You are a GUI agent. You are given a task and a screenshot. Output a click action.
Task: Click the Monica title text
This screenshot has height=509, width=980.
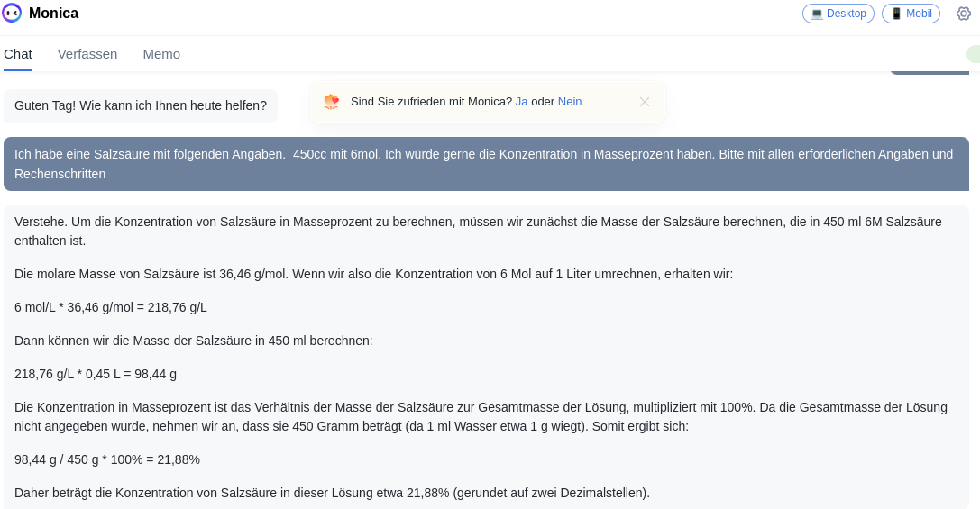click(x=53, y=14)
